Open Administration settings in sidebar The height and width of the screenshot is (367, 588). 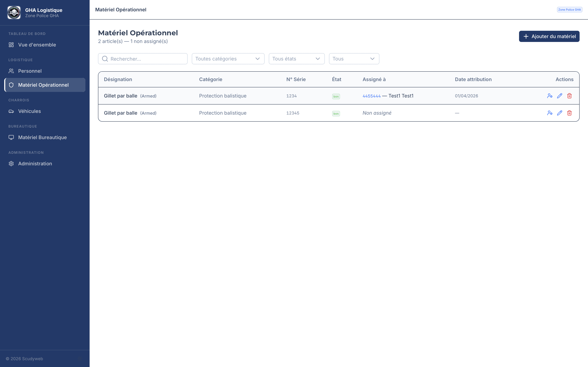coord(35,164)
